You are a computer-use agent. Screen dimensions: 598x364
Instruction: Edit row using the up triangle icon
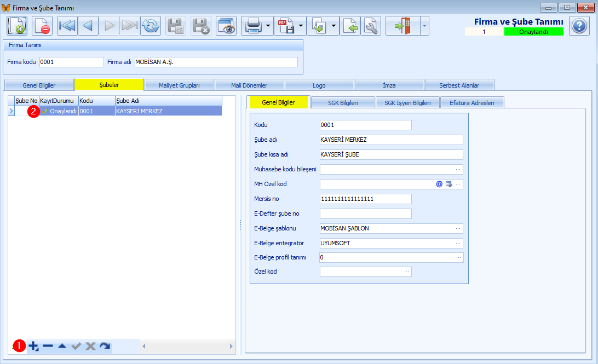coord(62,346)
